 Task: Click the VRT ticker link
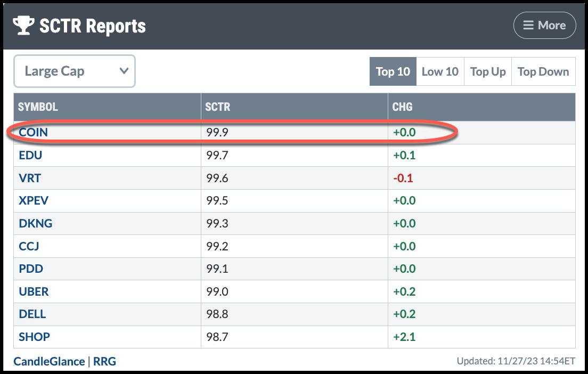coord(29,178)
